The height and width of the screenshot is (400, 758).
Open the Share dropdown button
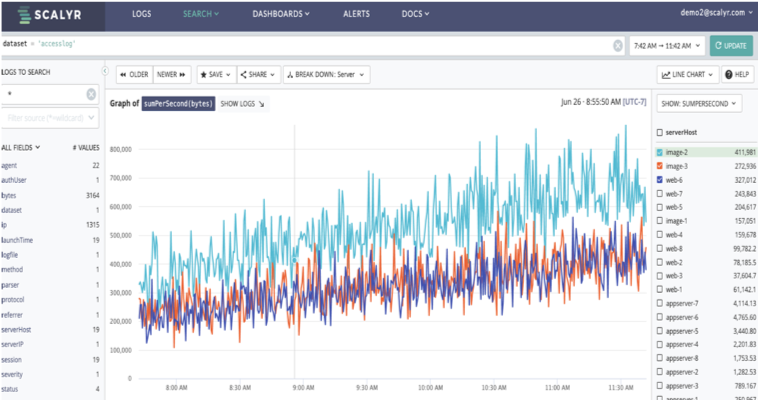tap(260, 74)
